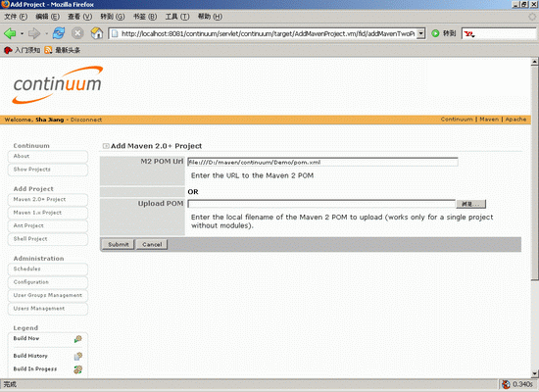The height and width of the screenshot is (392, 539).
Task: Click the continuum logo
Action: coord(58,85)
